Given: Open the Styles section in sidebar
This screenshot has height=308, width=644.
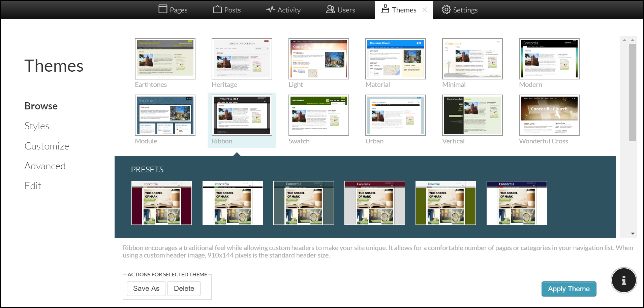Looking at the screenshot, I should 37,126.
